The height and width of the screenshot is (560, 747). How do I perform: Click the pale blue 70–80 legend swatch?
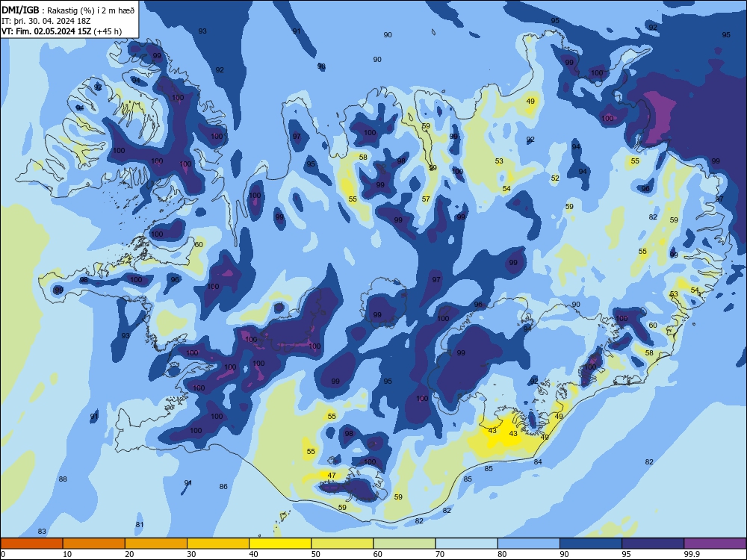pos(466,544)
